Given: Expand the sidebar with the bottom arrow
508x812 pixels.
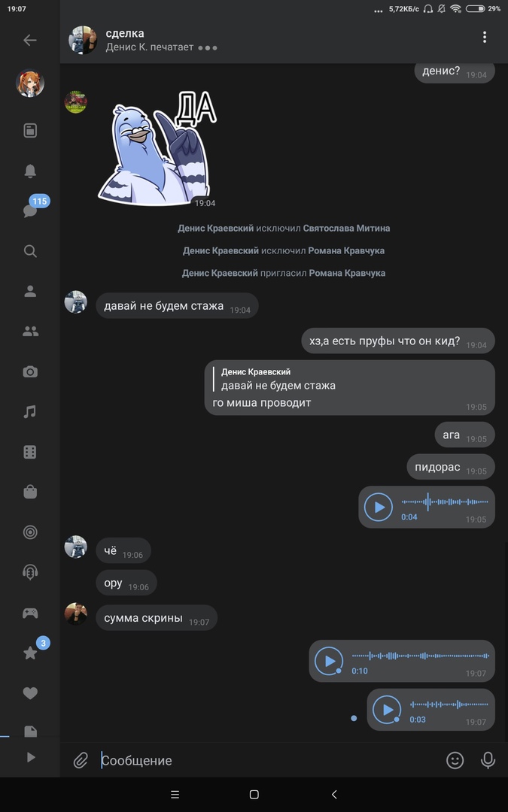Looking at the screenshot, I should click(31, 757).
